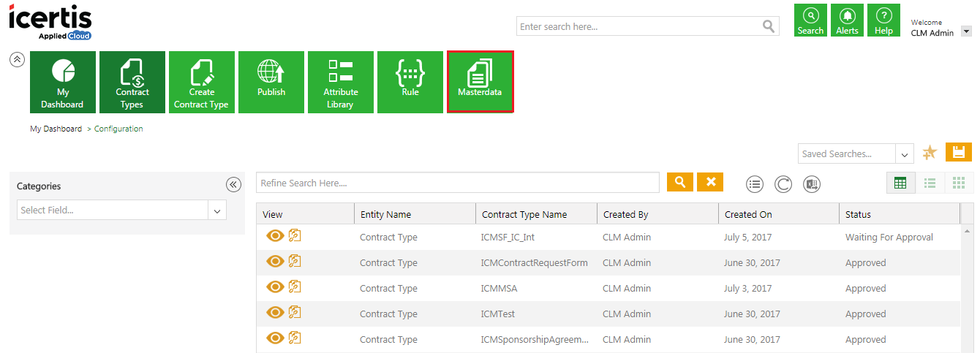Collapse the Categories panel
Screen dimensions: 980x353
pyautogui.click(x=233, y=185)
